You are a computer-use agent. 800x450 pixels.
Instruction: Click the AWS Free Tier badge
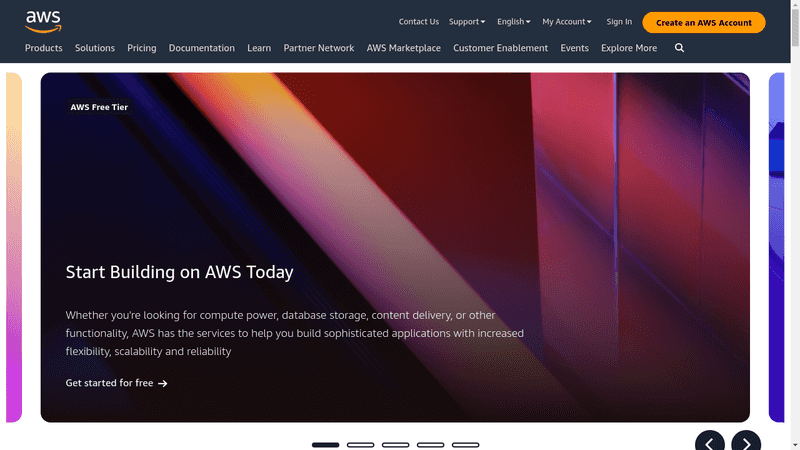[99, 107]
